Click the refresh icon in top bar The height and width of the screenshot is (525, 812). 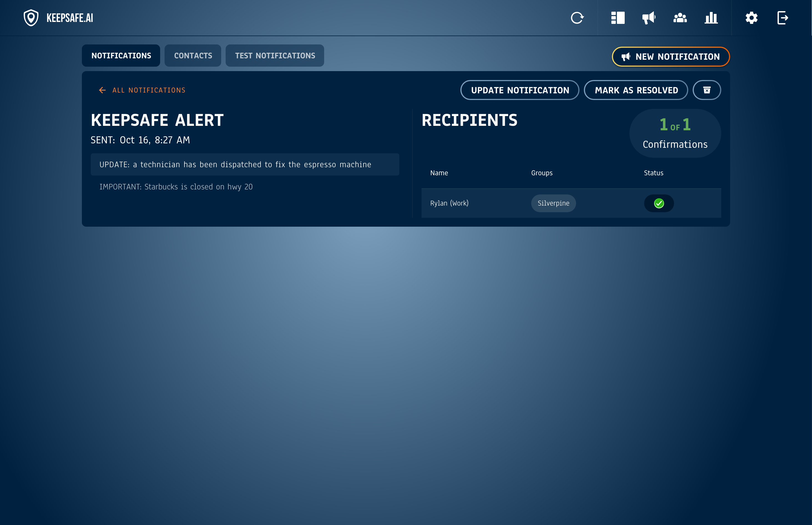point(577,18)
